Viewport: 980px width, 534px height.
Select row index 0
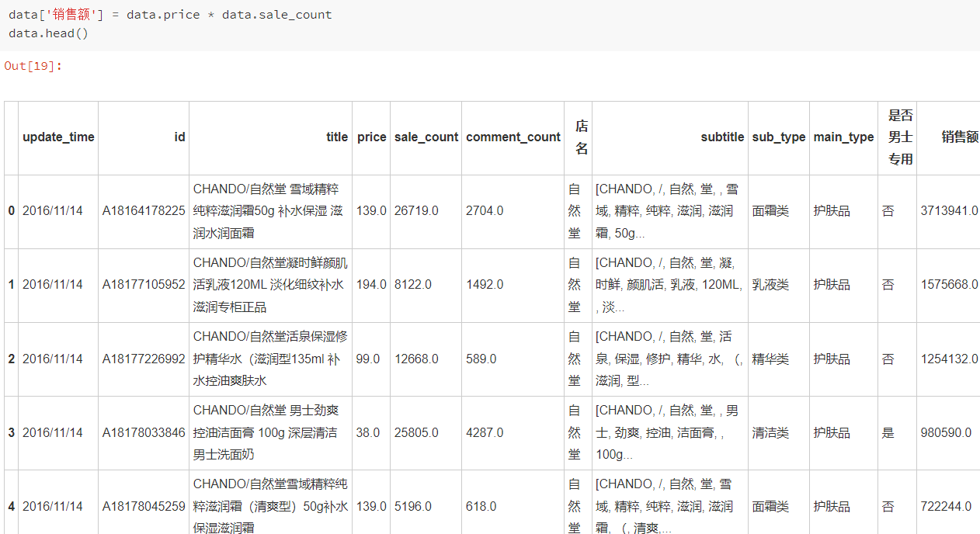pos(12,211)
